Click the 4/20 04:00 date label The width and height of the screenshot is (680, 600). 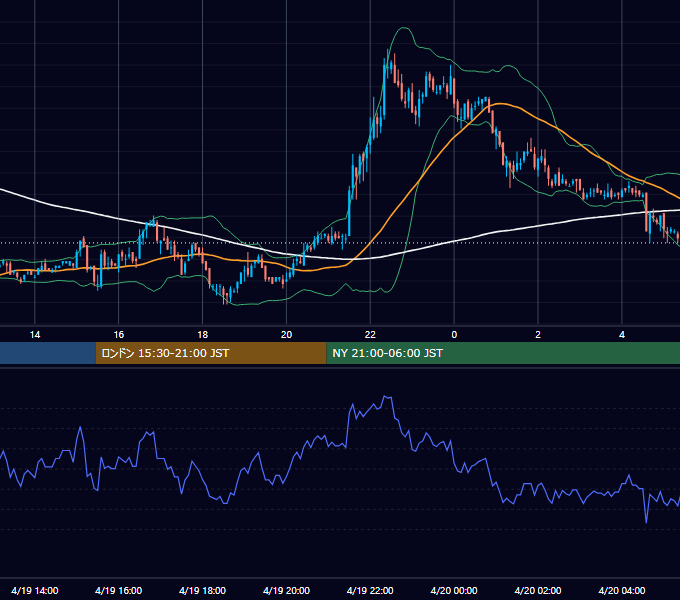click(x=622, y=590)
